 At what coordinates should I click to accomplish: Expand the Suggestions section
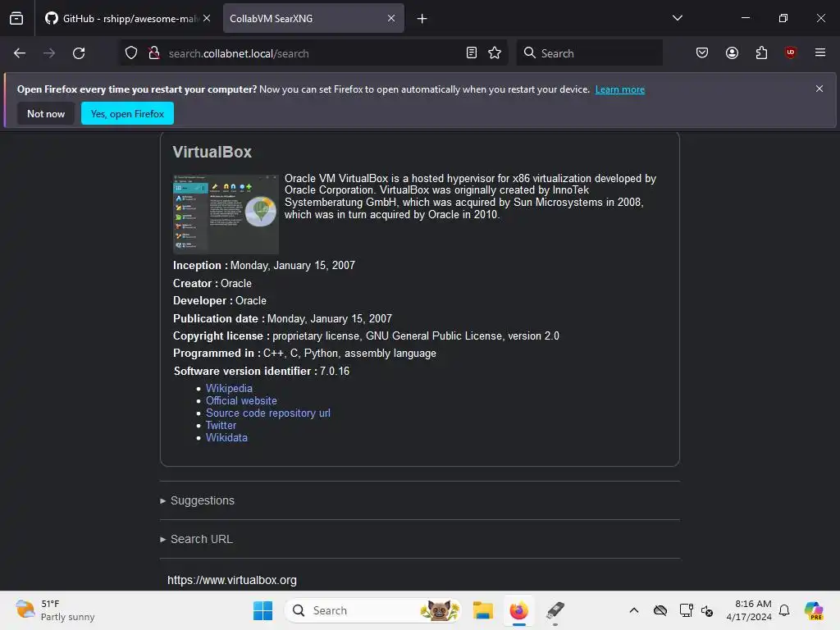click(x=202, y=500)
